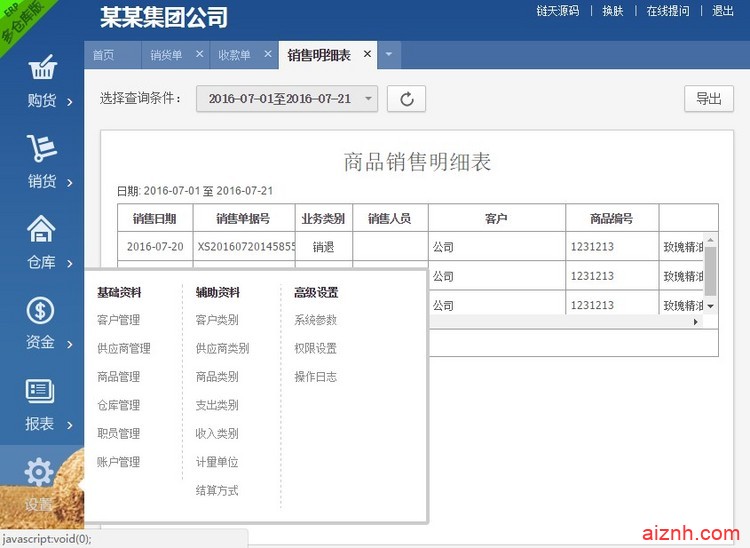750x548 pixels.
Task: Click the 报表 report icon
Action: (41, 391)
